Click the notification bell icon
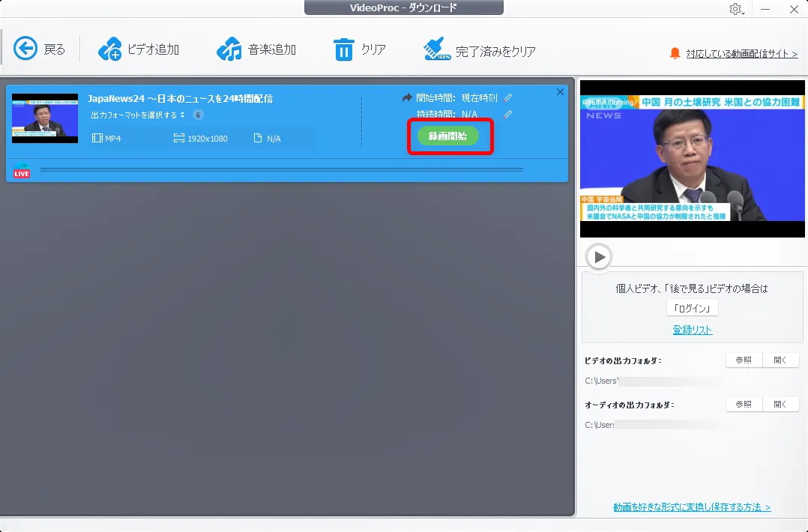 (675, 53)
